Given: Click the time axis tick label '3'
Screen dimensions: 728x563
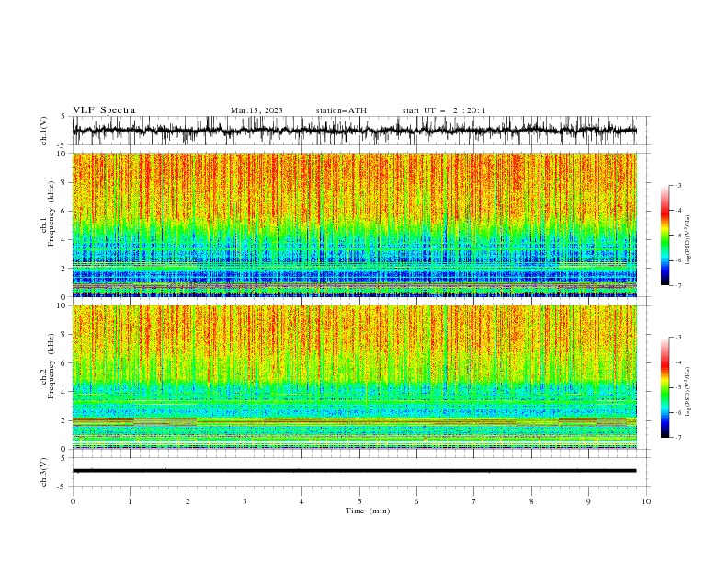Looking at the screenshot, I should click(245, 501).
